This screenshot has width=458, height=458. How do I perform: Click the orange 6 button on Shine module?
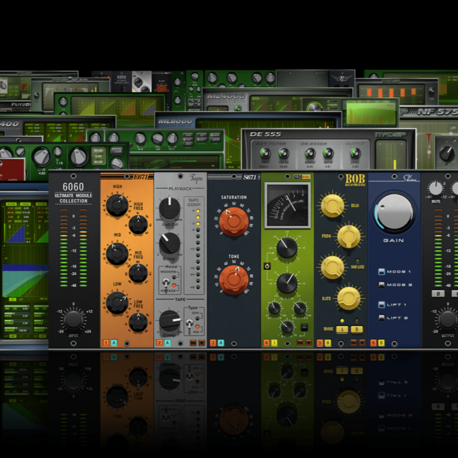click(374, 343)
